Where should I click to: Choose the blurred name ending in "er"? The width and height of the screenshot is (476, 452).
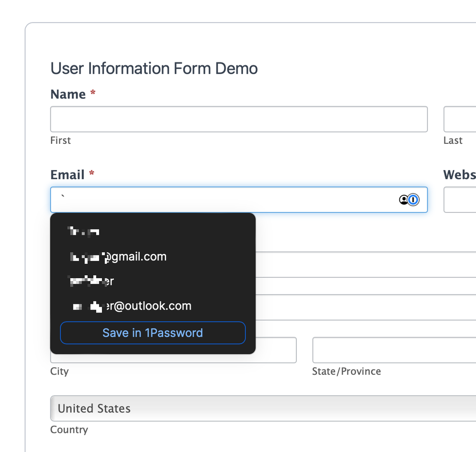click(91, 281)
